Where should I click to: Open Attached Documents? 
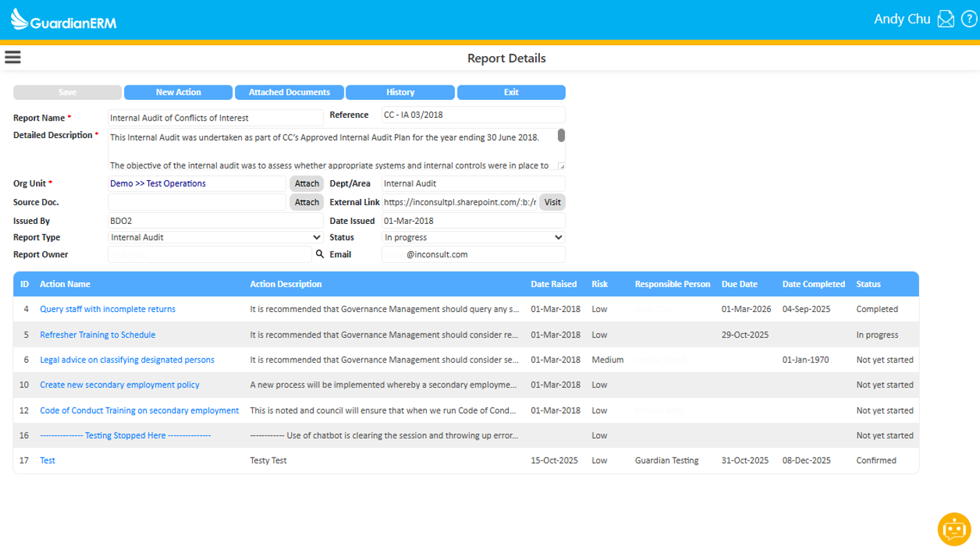[289, 92]
